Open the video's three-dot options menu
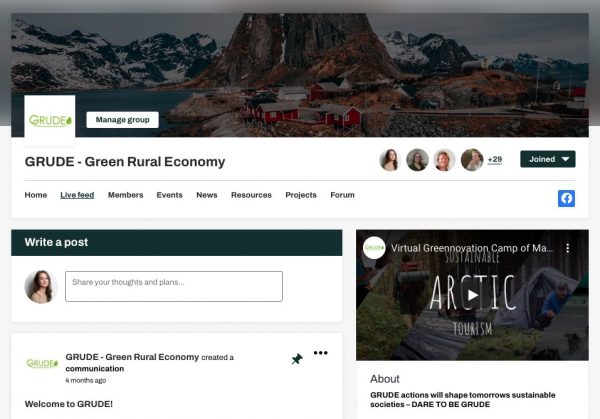This screenshot has width=600, height=419. (567, 248)
